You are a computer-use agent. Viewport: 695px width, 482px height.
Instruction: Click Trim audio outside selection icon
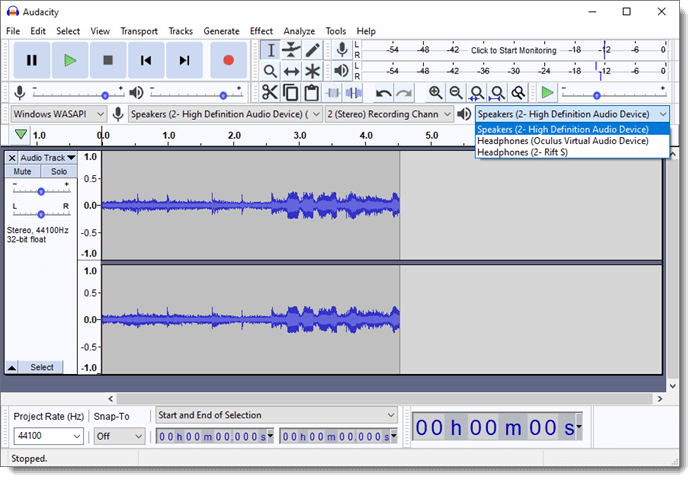coord(333,93)
